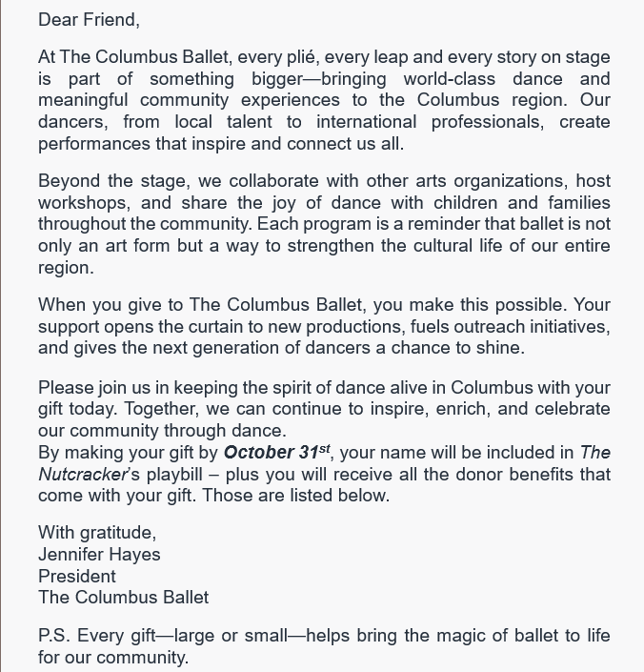This screenshot has height=672, width=644.
Task: Click the "President" title line
Action: click(x=77, y=577)
